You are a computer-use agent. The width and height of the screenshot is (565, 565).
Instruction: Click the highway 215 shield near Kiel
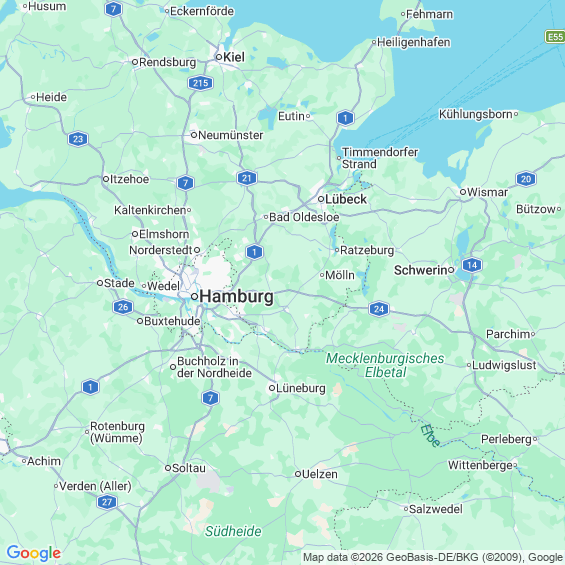click(x=200, y=83)
